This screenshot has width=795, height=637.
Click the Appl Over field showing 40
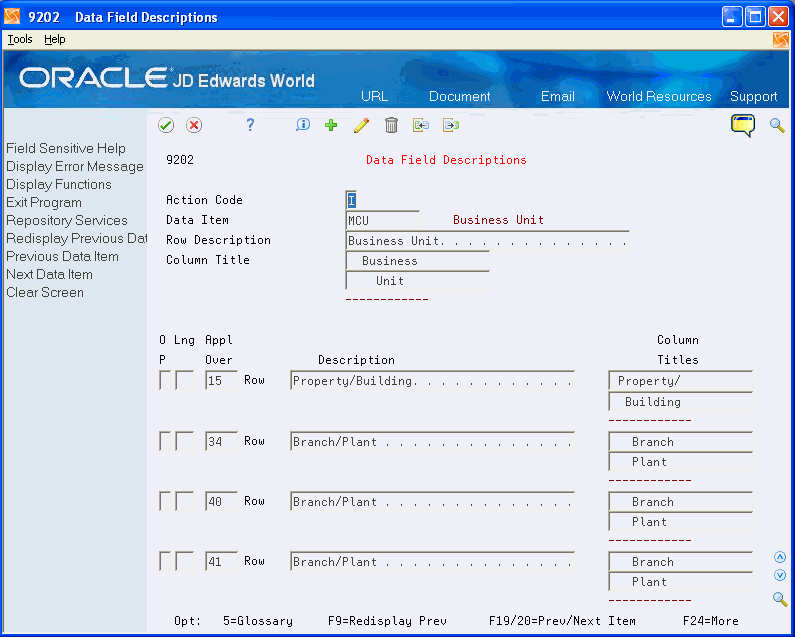tap(221, 501)
